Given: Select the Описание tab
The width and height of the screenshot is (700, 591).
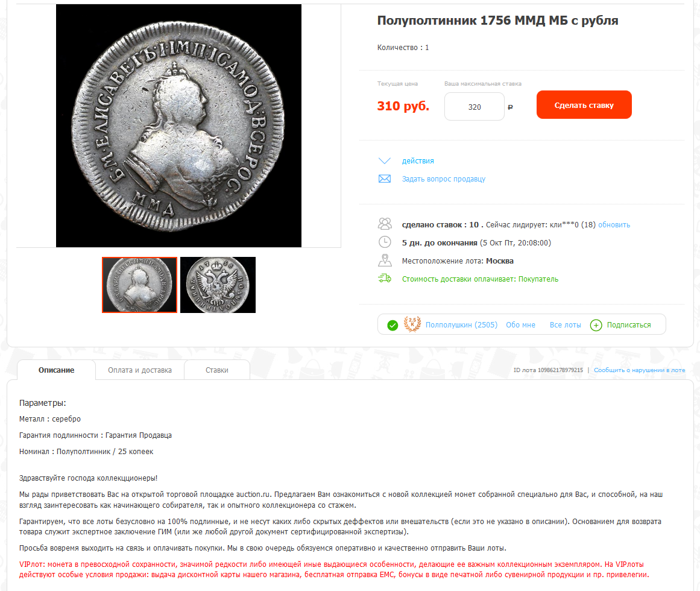Looking at the screenshot, I should tap(56, 370).
